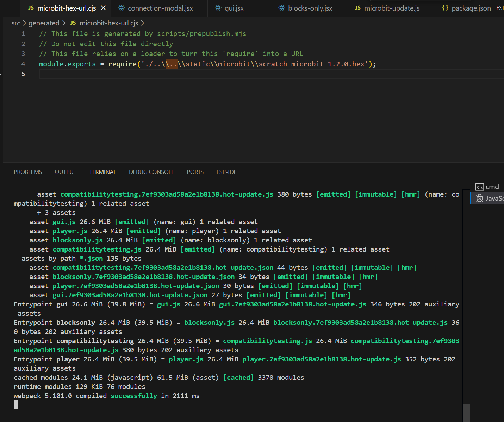This screenshot has width=504, height=422.
Task: Place cursor on empty line 5
Action: coord(271,74)
